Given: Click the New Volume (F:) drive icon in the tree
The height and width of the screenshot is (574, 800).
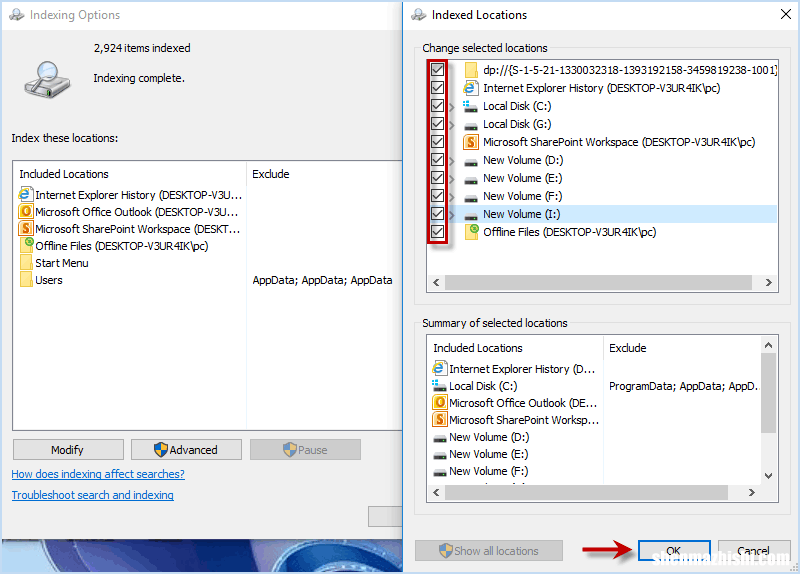Looking at the screenshot, I should [471, 197].
